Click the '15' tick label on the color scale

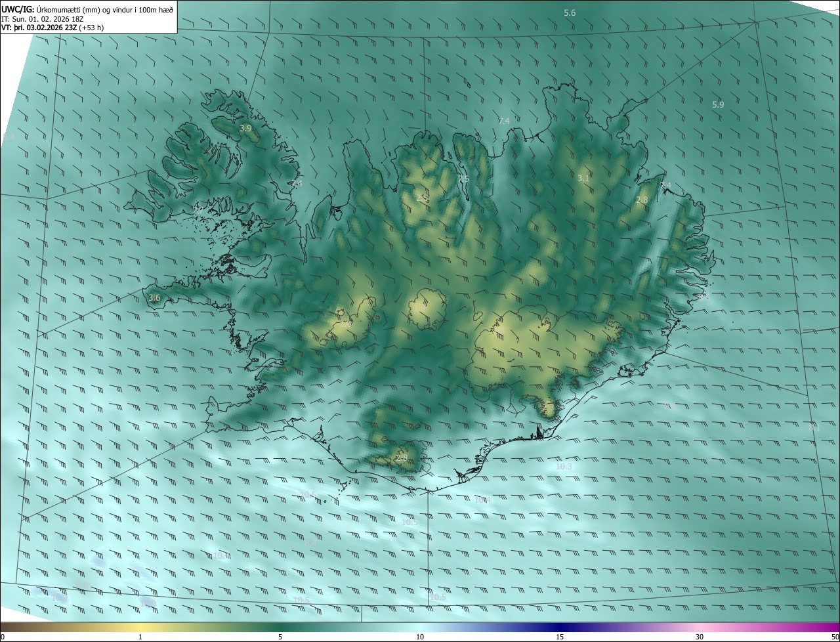560,637
